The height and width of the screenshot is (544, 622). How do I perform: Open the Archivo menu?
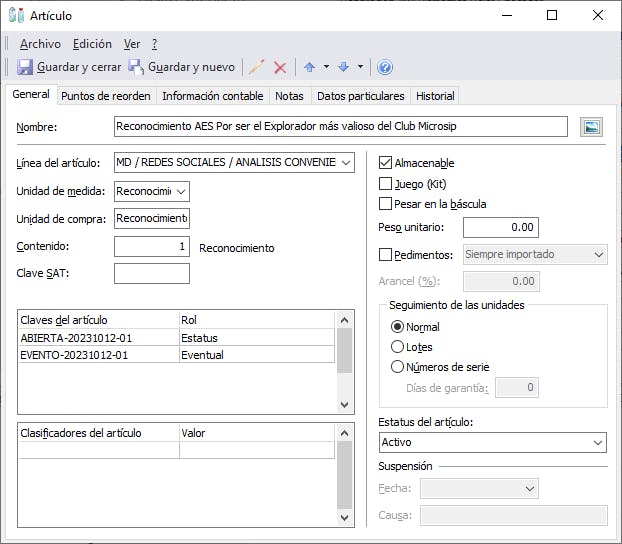pos(40,44)
